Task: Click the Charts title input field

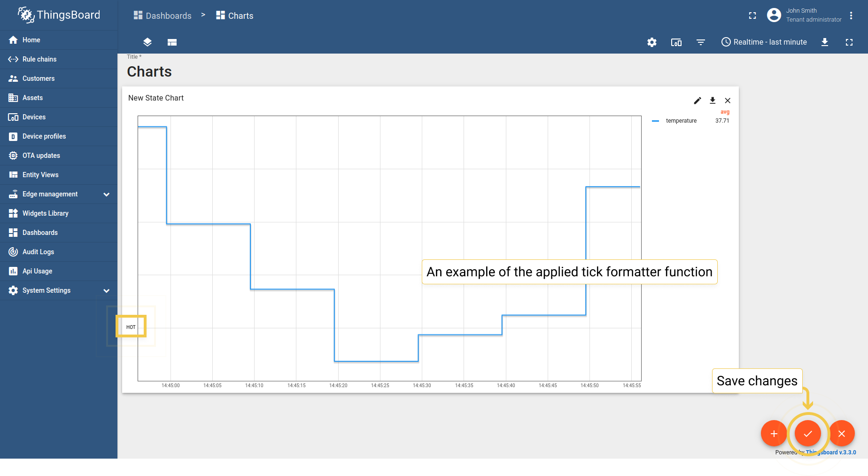Action: (149, 71)
